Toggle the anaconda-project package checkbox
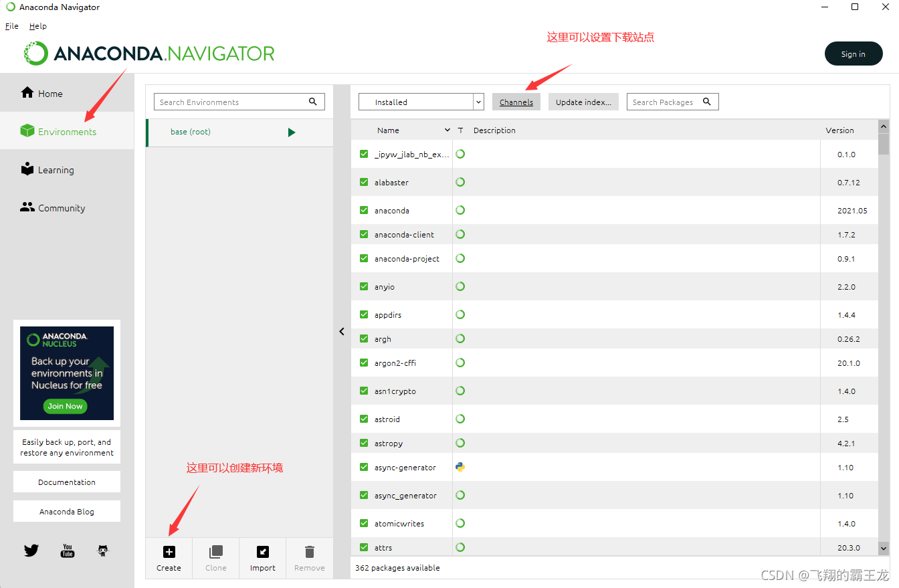The width and height of the screenshot is (899, 588). (364, 258)
